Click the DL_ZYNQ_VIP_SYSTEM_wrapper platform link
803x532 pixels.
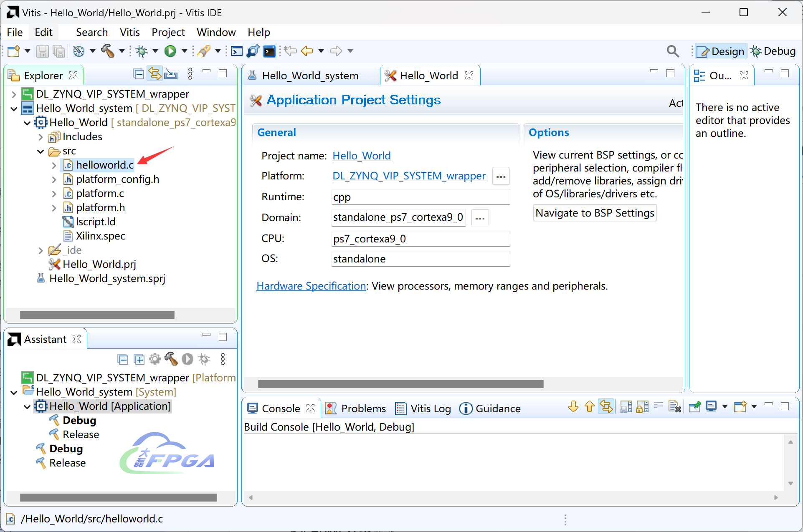coord(409,176)
